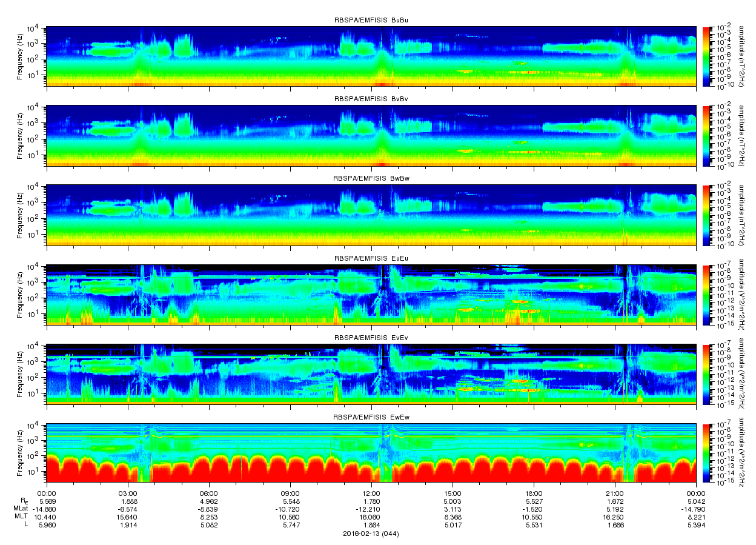Click inside the BuBu spectrogram plot
The image size is (756, 545).
coord(371,56)
